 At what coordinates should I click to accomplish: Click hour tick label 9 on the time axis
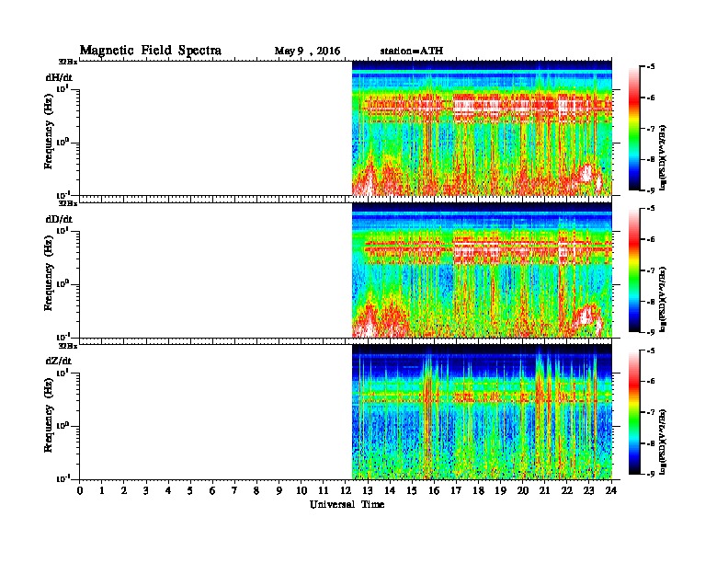[279, 490]
